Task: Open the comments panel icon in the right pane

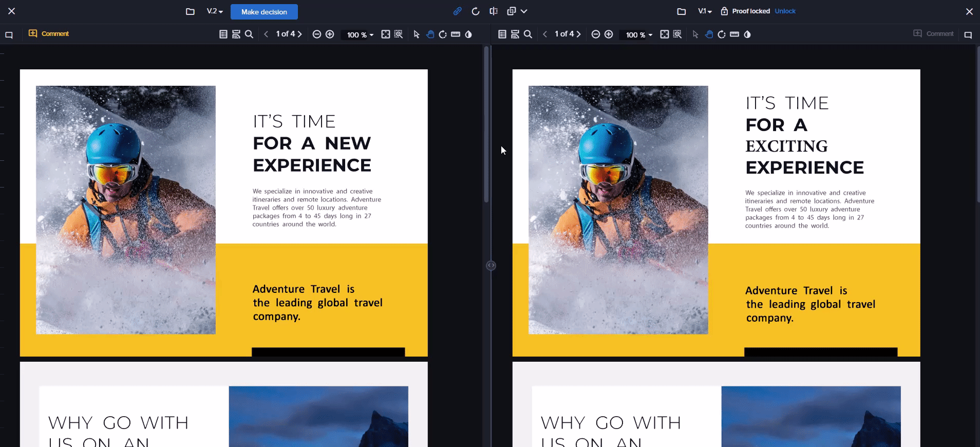Action: [x=968, y=35]
